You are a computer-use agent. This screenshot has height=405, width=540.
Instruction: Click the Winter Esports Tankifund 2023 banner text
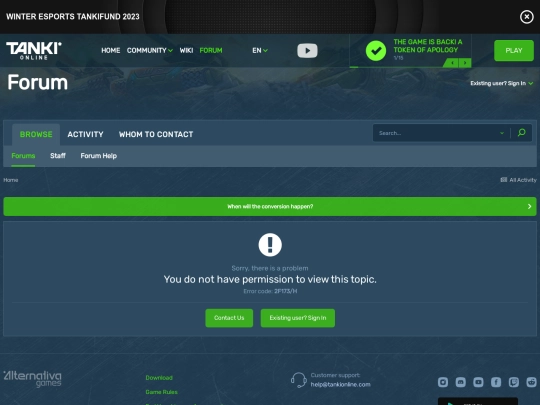73,17
